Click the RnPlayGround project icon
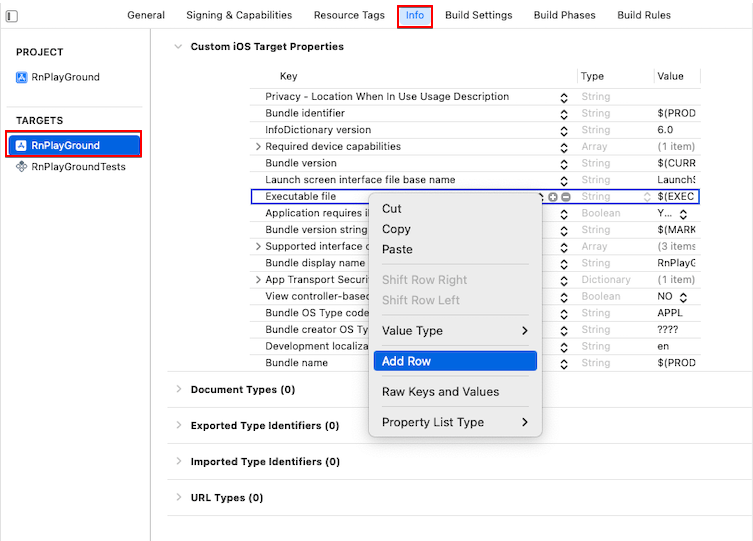This screenshot has width=753, height=541. pos(22,77)
